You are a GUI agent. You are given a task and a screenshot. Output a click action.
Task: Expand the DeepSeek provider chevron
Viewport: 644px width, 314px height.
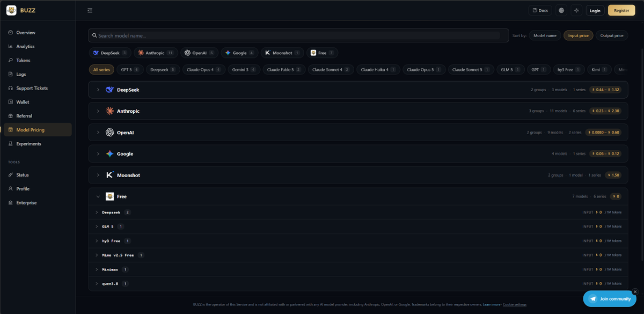[98, 90]
